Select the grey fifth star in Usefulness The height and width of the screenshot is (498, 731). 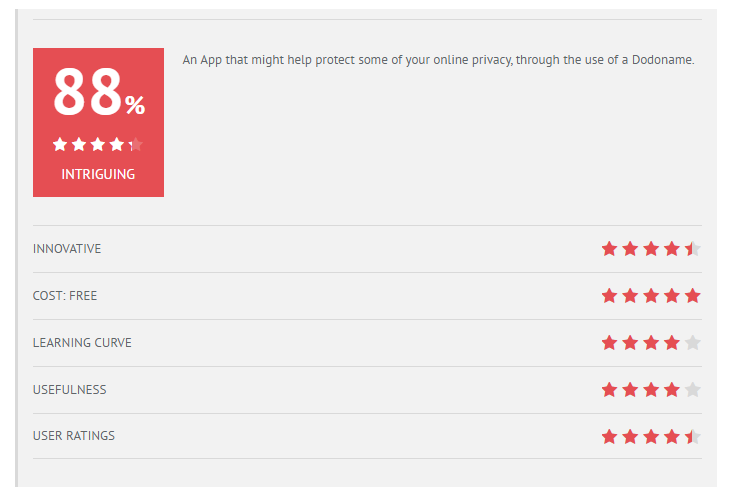pyautogui.click(x=693, y=389)
